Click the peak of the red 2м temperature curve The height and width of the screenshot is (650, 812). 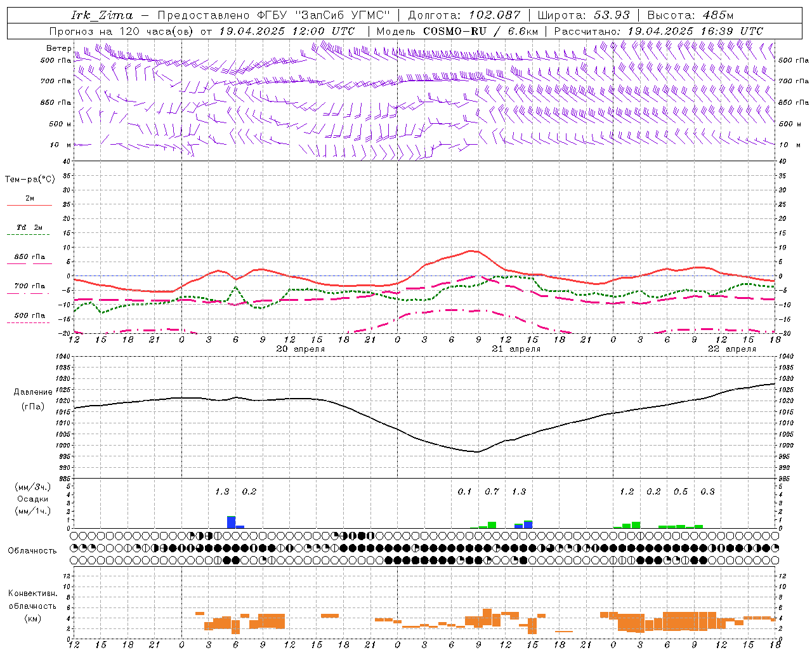point(470,251)
